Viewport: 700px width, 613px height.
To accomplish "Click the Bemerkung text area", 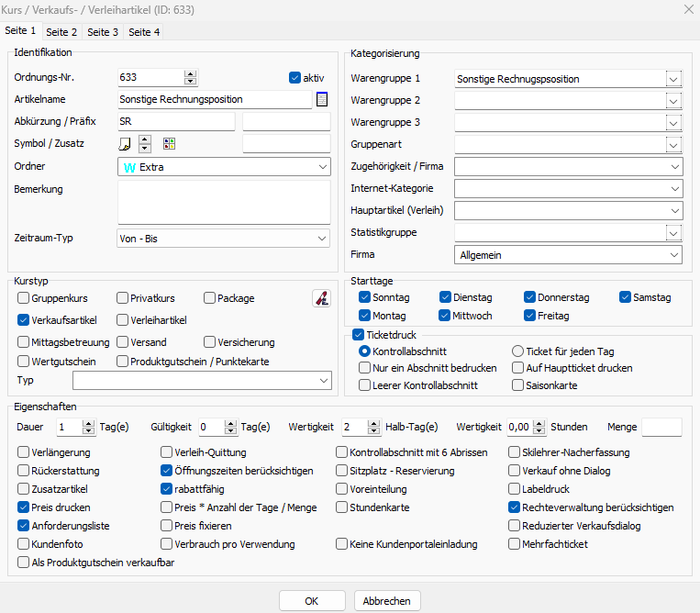I will click(224, 202).
